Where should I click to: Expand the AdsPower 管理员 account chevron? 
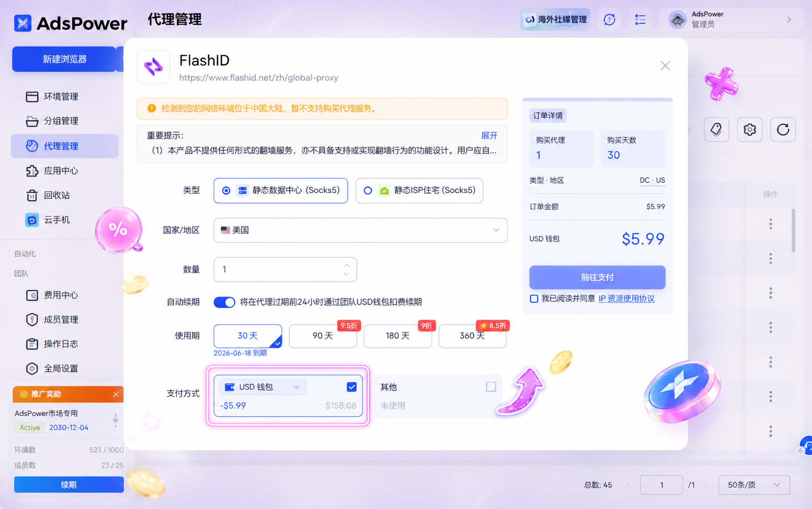789,19
